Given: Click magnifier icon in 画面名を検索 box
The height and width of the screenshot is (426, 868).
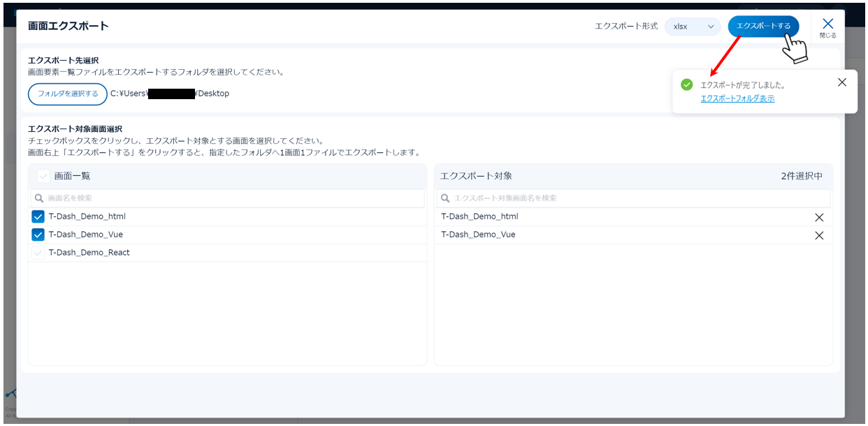Looking at the screenshot, I should [39, 198].
